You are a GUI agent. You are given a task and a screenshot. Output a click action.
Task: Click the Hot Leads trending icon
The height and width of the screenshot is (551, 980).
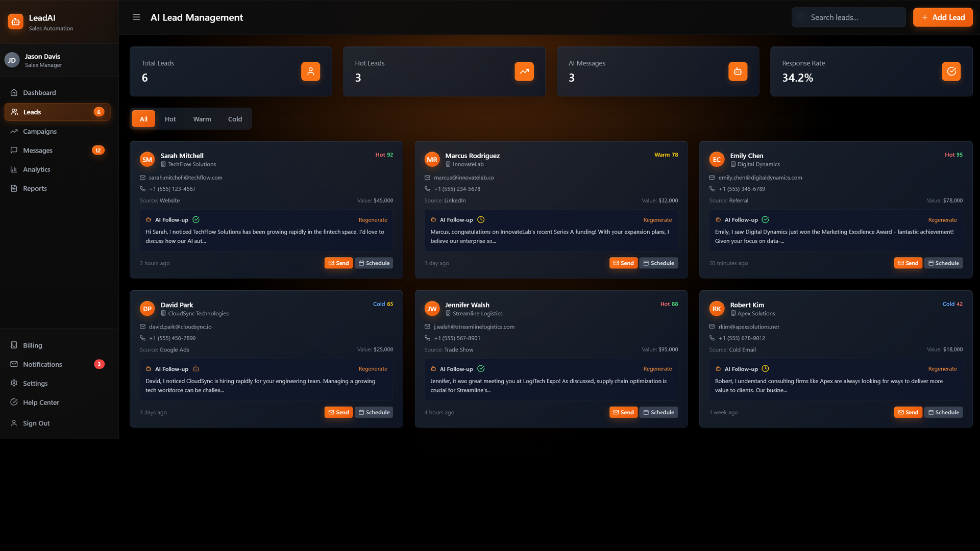(x=524, y=71)
